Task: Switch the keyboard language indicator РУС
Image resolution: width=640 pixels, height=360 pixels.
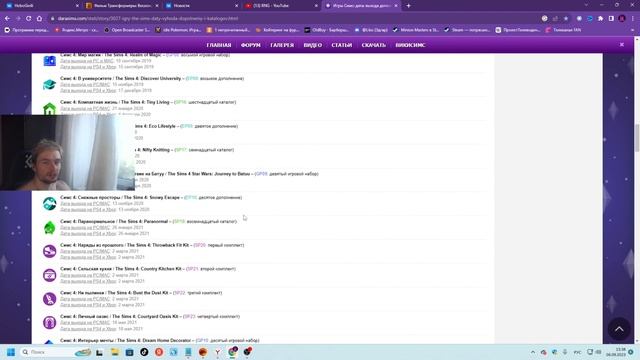Action: (577, 352)
